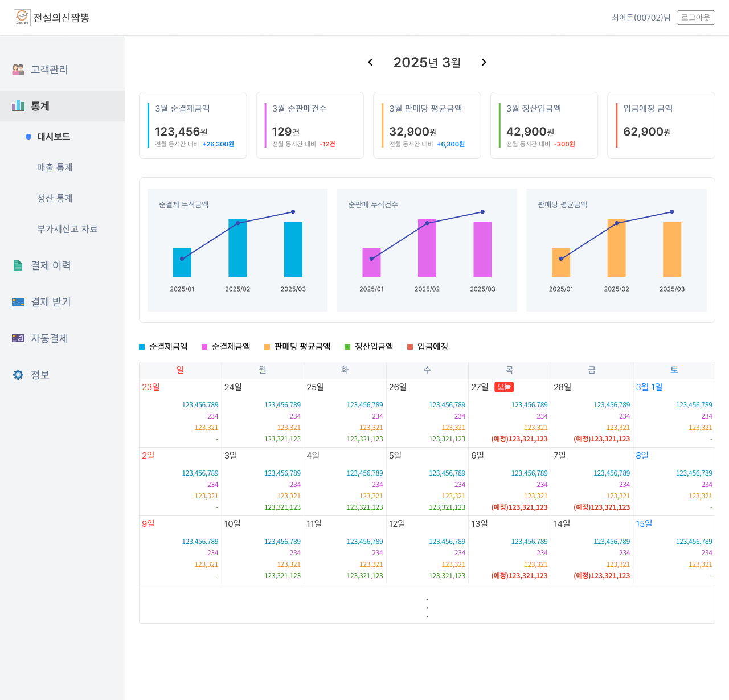Click the 정보 gear icon
729x700 pixels.
18,375
